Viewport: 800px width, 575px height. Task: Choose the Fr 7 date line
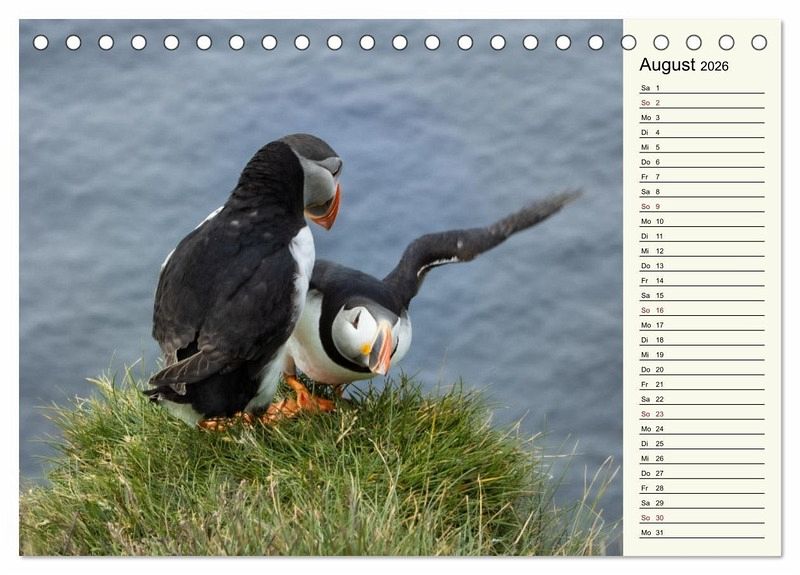click(701, 177)
